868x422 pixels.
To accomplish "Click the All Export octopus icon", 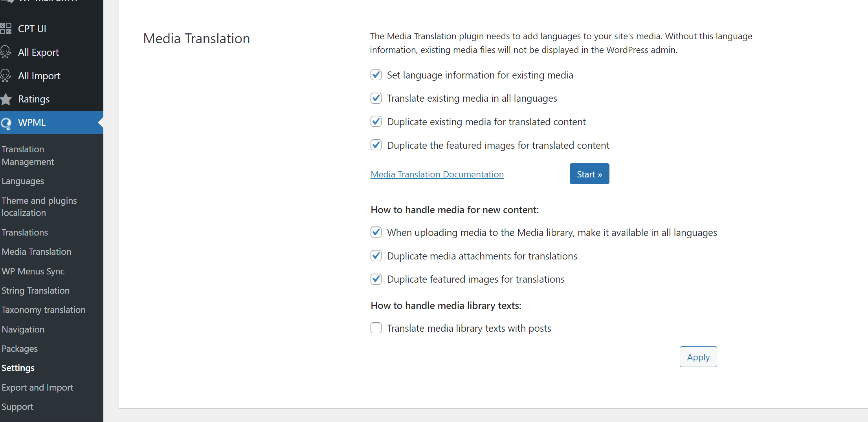I will 6,52.
